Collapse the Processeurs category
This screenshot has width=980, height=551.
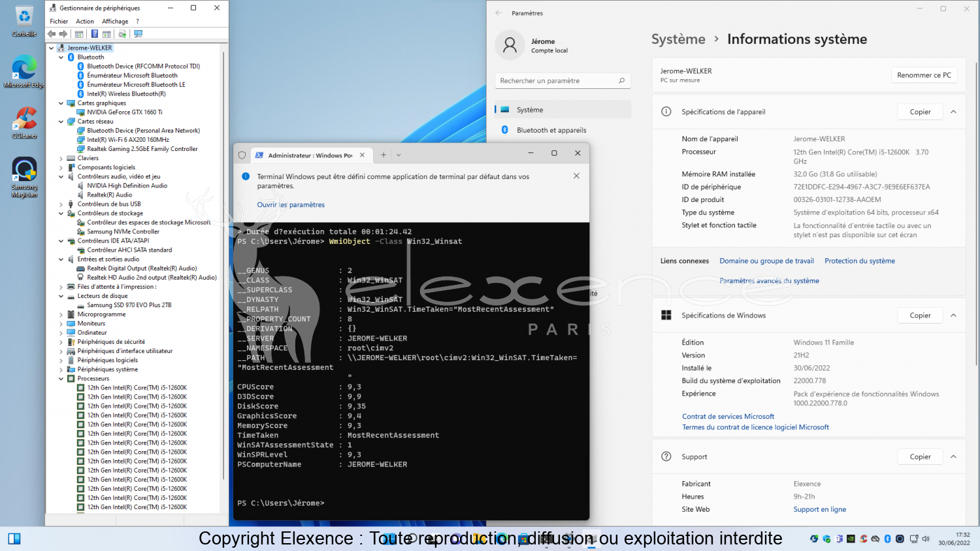coord(61,378)
